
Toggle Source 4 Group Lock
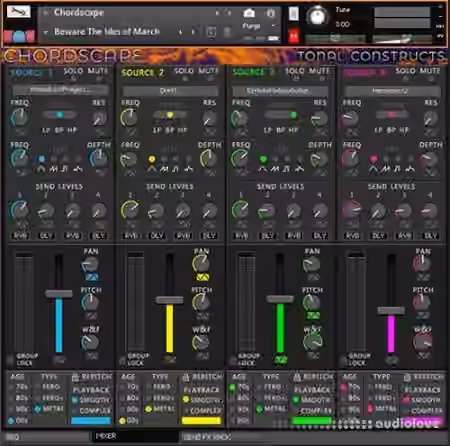click(343, 360)
